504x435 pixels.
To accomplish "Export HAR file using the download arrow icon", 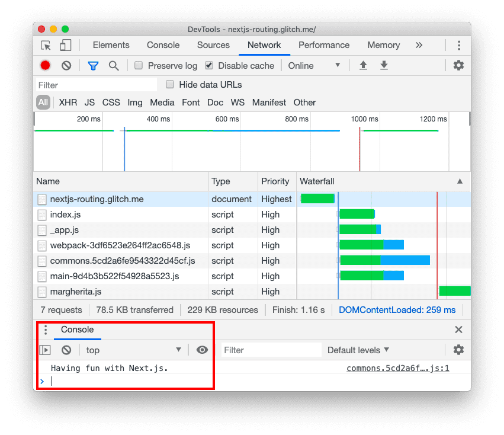I will point(384,65).
